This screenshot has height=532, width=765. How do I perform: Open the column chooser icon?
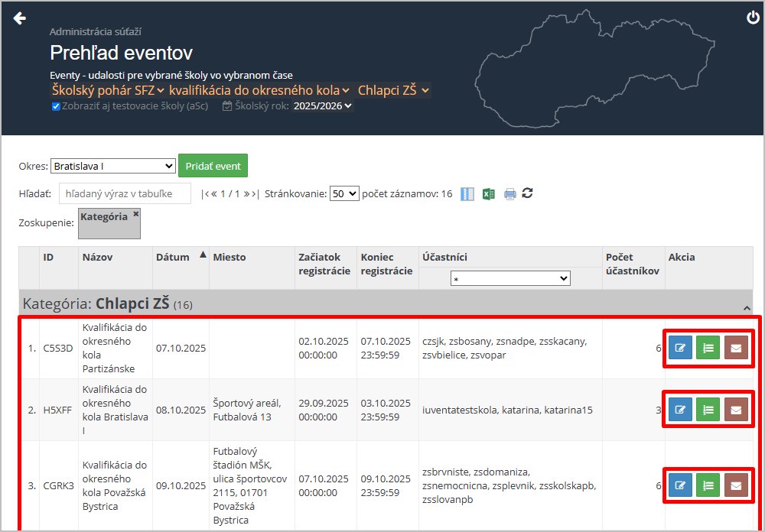[467, 194]
